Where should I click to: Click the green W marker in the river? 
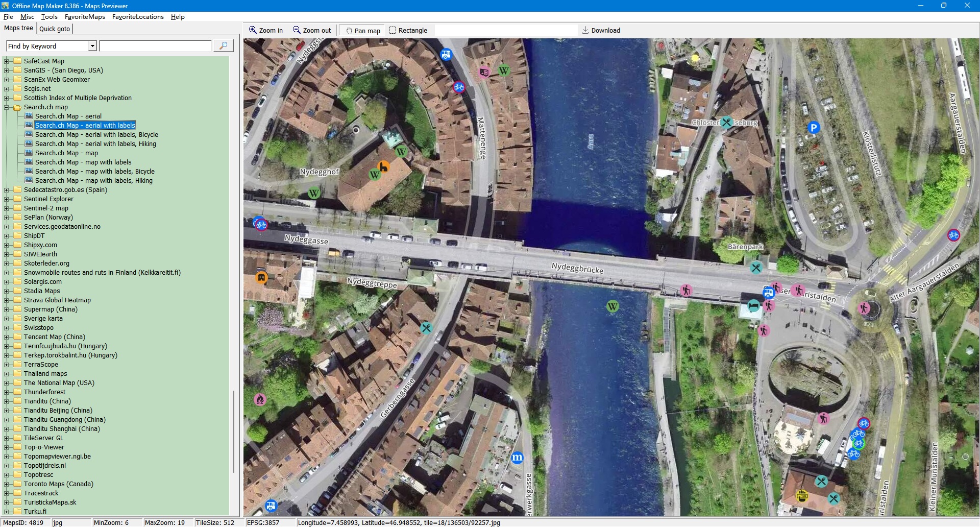tap(612, 306)
